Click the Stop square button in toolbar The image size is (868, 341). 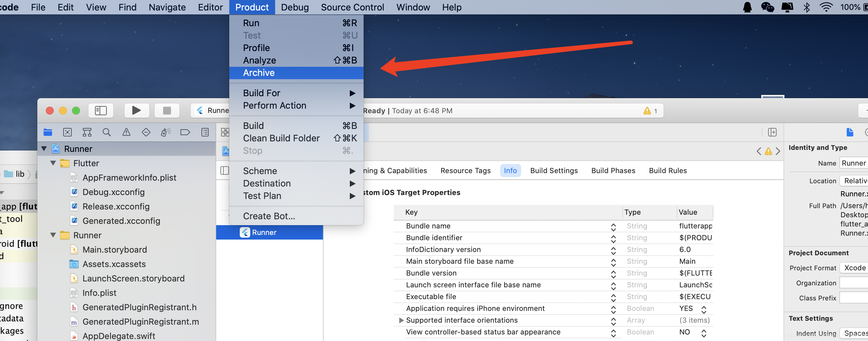[x=167, y=110]
